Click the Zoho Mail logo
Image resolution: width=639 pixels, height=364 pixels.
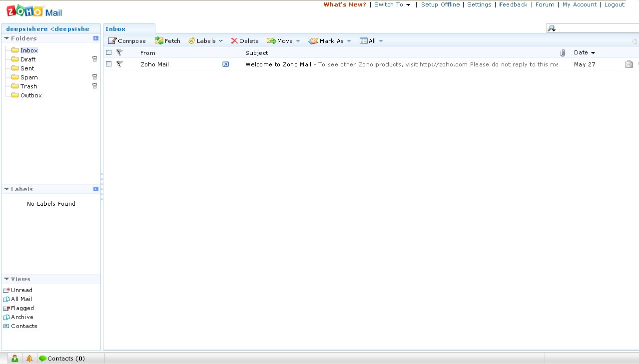pyautogui.click(x=34, y=11)
